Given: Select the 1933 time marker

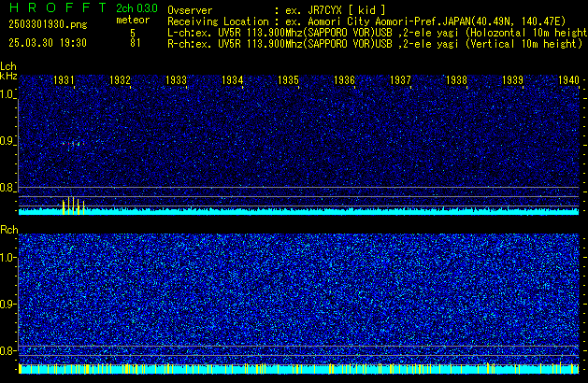Looking at the screenshot, I should 177,80.
